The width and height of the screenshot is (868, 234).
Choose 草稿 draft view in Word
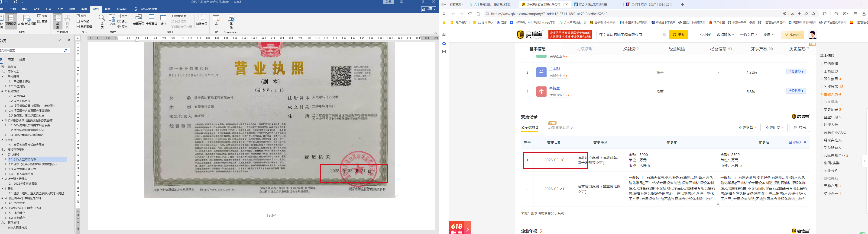[x=42, y=21]
